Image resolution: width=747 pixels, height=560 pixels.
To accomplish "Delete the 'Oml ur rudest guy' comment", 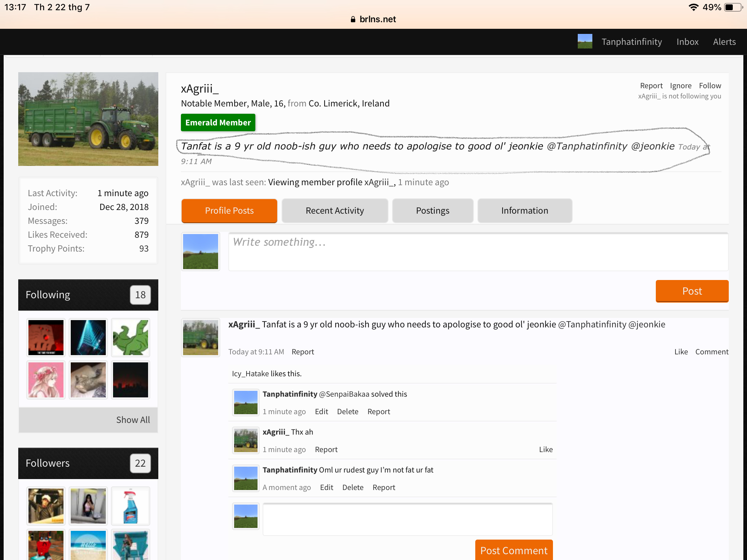I will 353,487.
